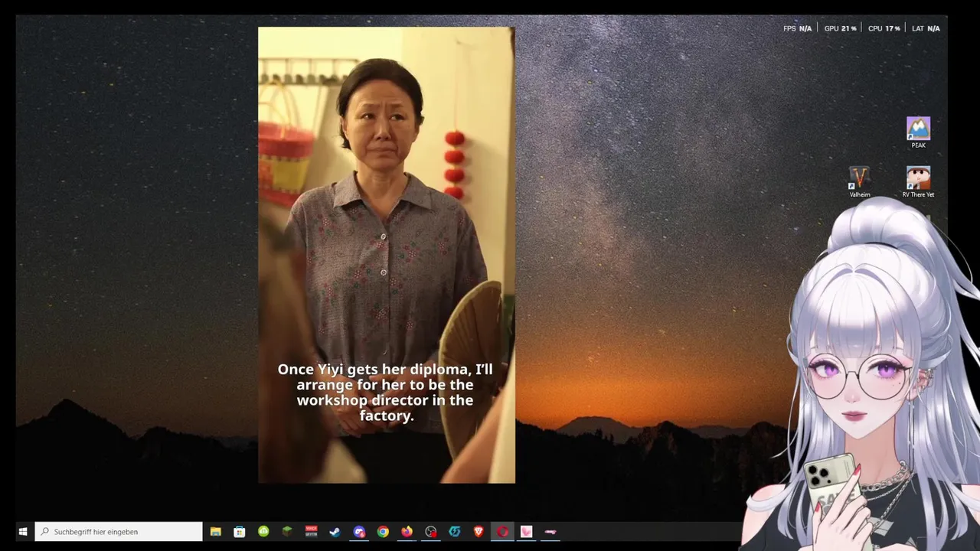Select the PEAK desktop shortcut
This screenshot has width=980, height=551.
(918, 132)
